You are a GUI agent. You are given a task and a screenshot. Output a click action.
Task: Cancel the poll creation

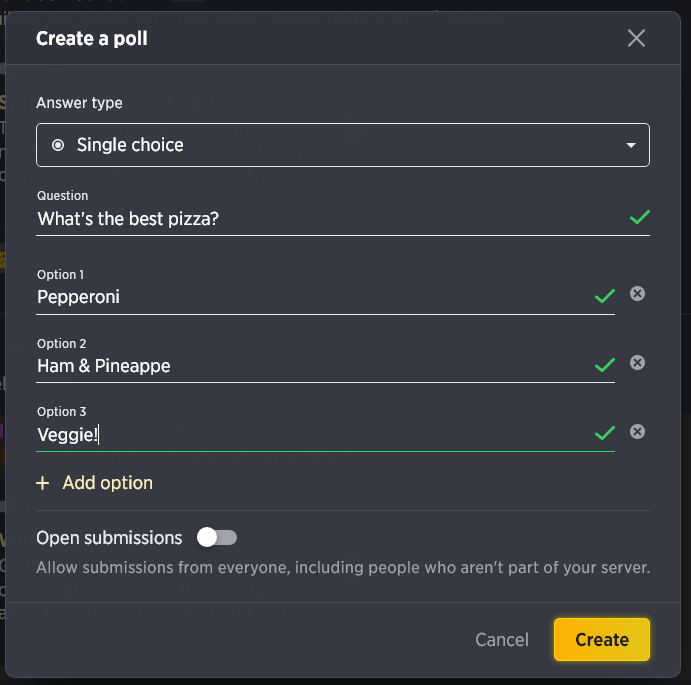point(502,640)
